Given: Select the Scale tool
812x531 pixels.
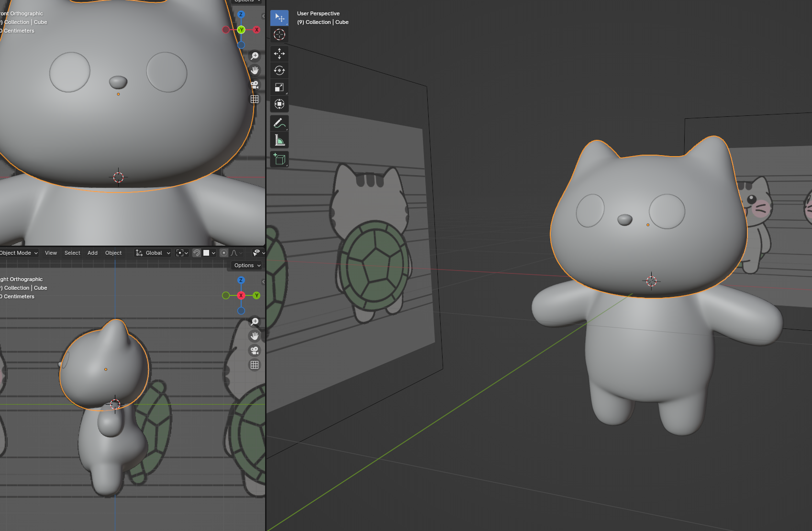Looking at the screenshot, I should (x=279, y=87).
